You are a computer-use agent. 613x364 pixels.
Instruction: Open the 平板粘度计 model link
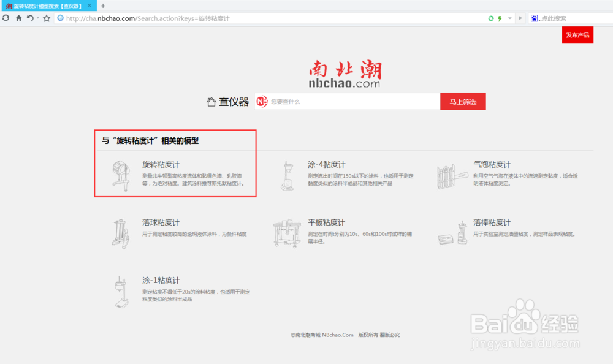point(327,222)
